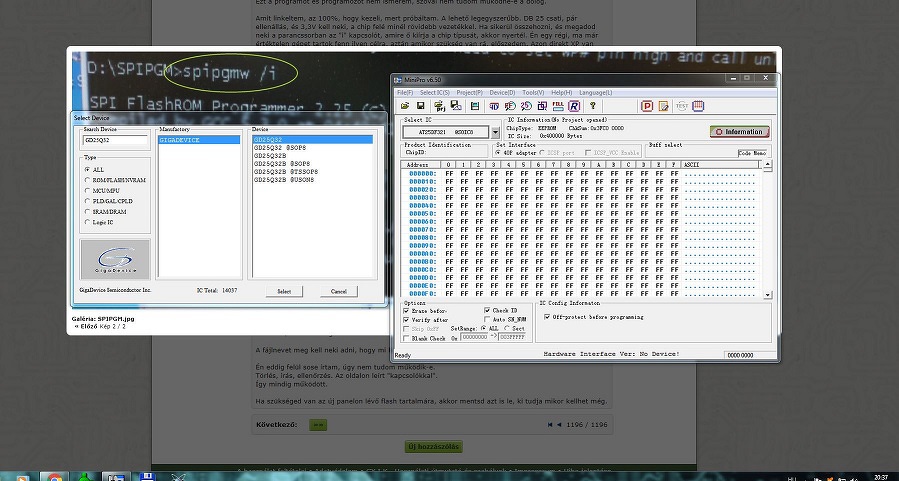Click the Information button
Screen dimensions: 899x481
pos(739,132)
